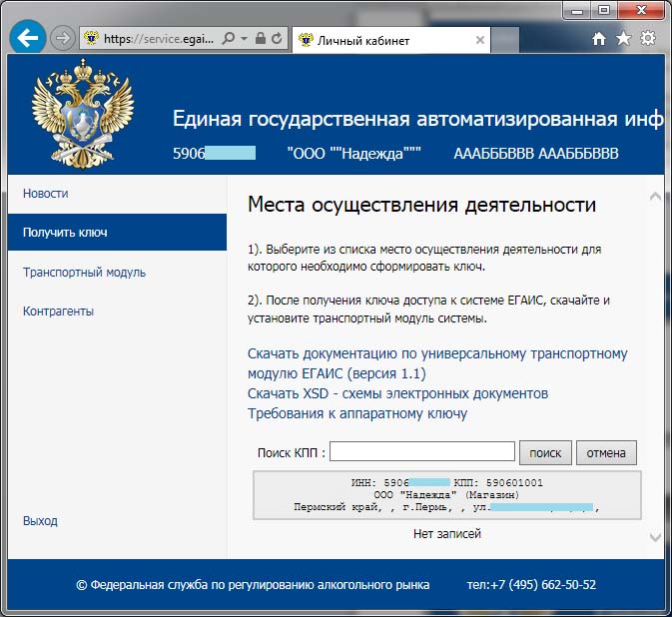Open Транспортный модуль section
Image resolution: width=672 pixels, height=617 pixels.
point(84,273)
